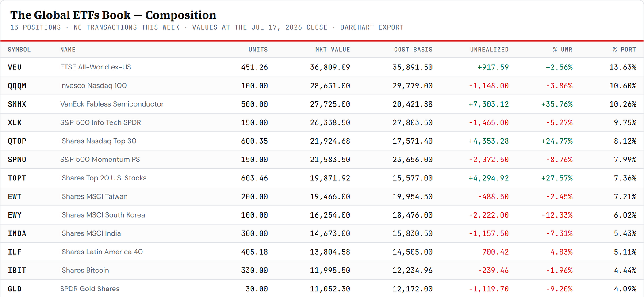644x298 pixels.
Task: Click the VEU ticker symbol
Action: [15, 67]
